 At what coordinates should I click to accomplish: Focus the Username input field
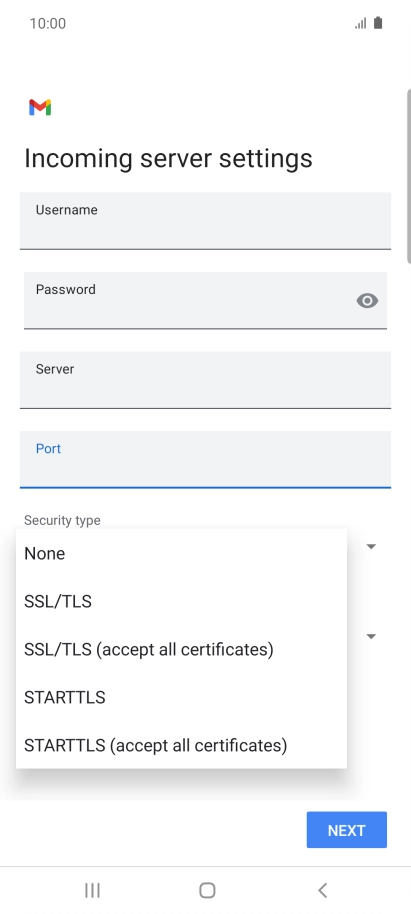pyautogui.click(x=205, y=221)
